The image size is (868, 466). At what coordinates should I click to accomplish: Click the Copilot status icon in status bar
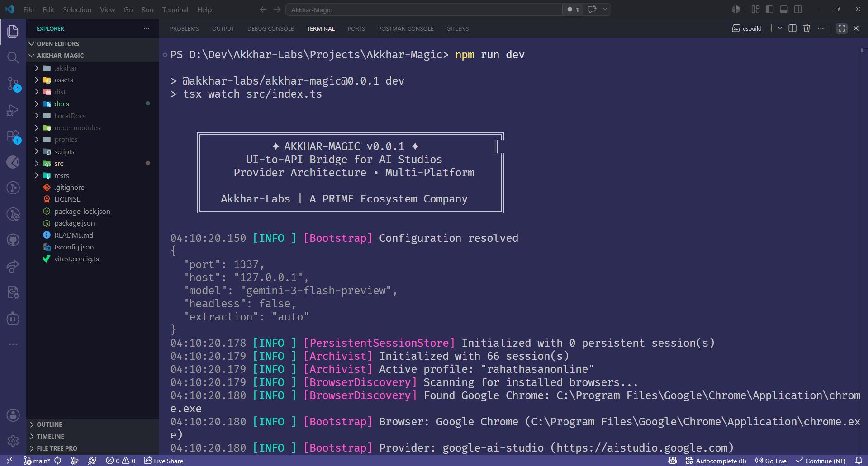point(673,461)
